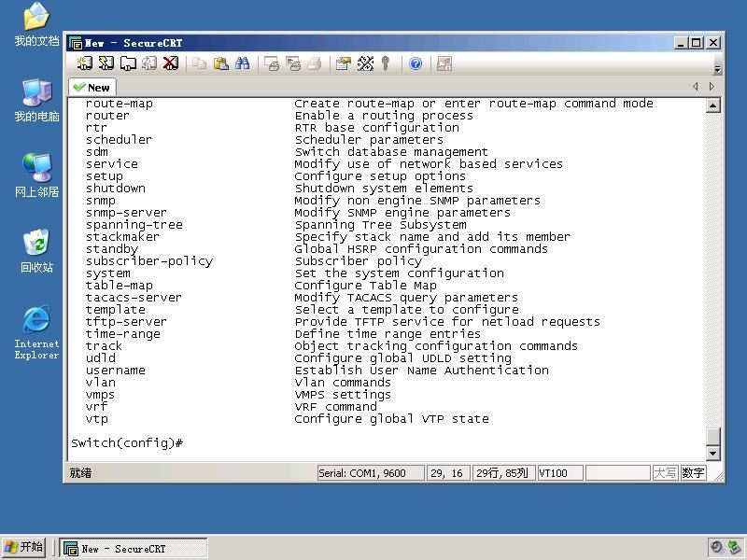The width and height of the screenshot is (747, 560).
Task: Click the 'route-map' command text
Action: point(120,104)
